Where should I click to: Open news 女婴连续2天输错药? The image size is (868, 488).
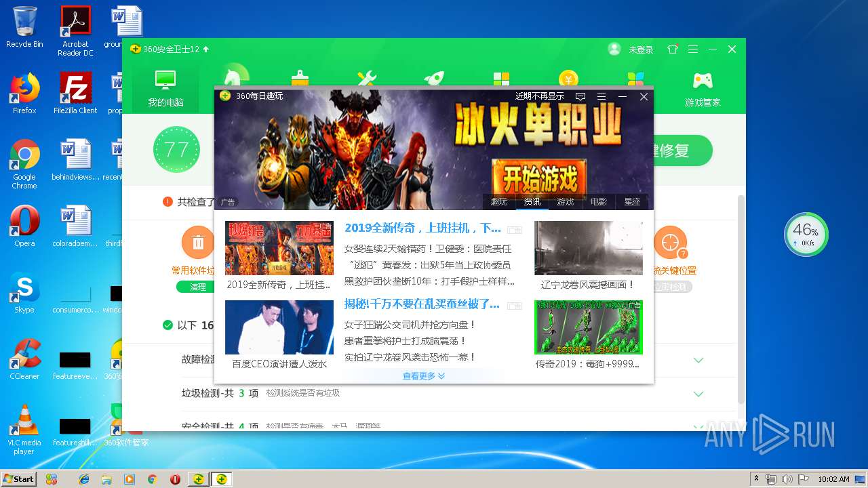click(x=428, y=249)
